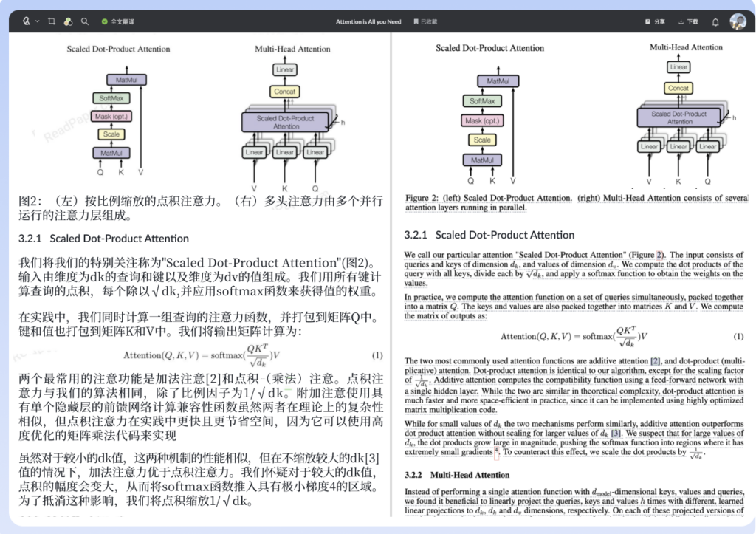
Task: Click citation [2] in the English paragraph
Action: [x=656, y=361]
